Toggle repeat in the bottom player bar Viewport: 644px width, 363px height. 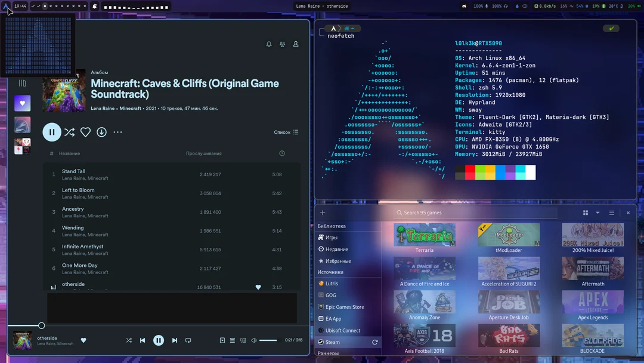click(188, 340)
